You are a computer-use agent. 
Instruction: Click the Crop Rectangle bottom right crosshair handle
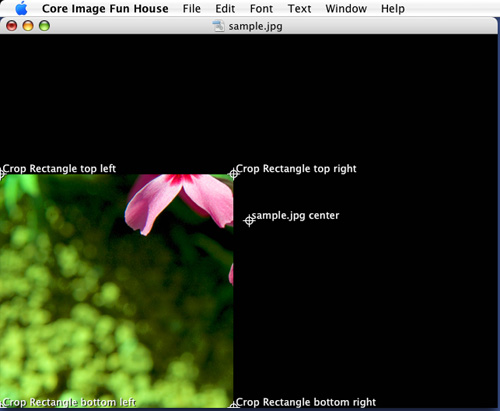(x=233, y=406)
